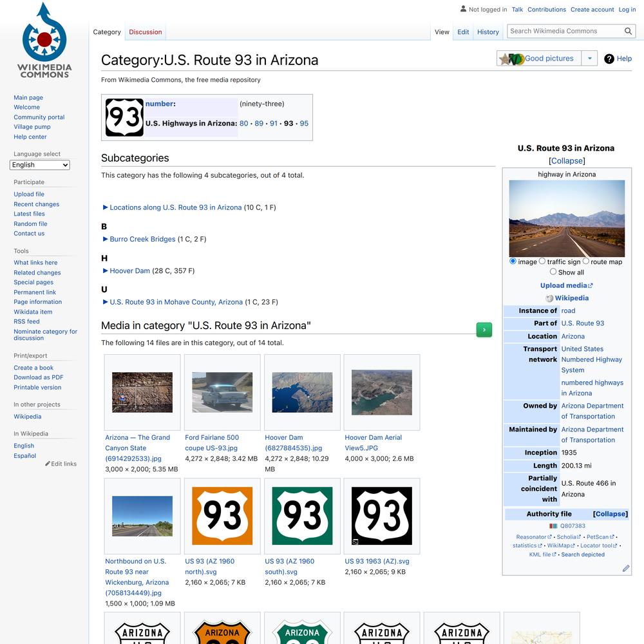Click the search magnifier icon
The width and height of the screenshot is (644, 644).
coord(628,31)
